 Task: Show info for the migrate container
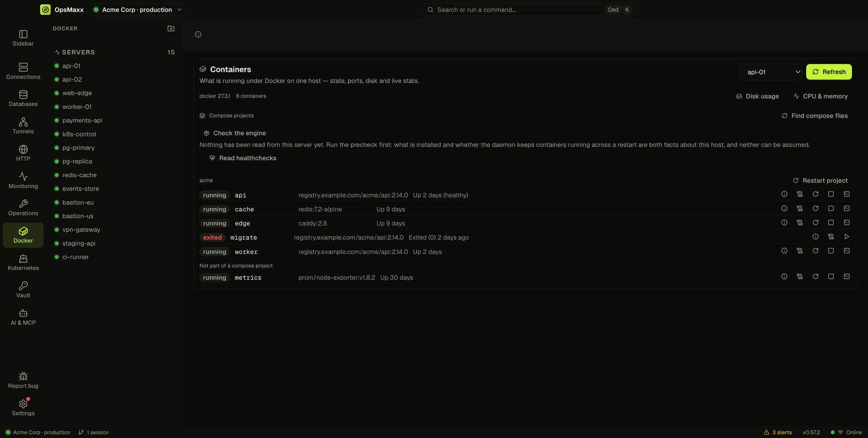tap(815, 237)
